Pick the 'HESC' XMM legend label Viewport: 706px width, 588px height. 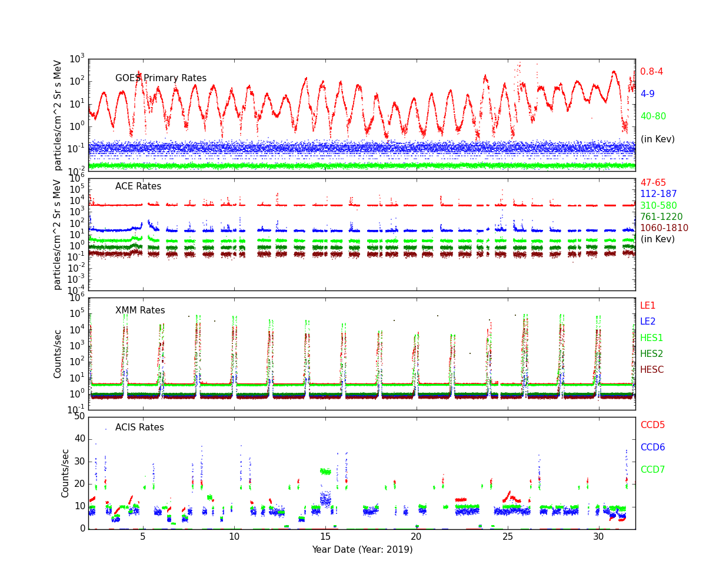pos(652,370)
